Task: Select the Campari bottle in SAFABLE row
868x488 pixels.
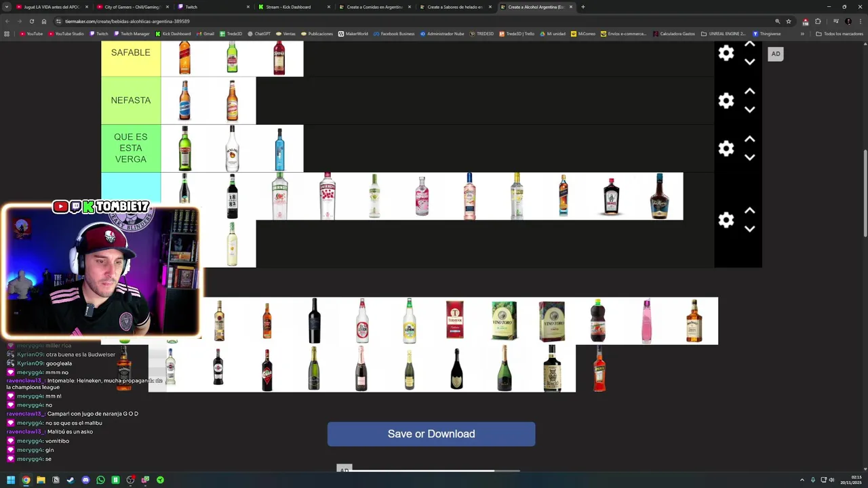Action: [279, 58]
